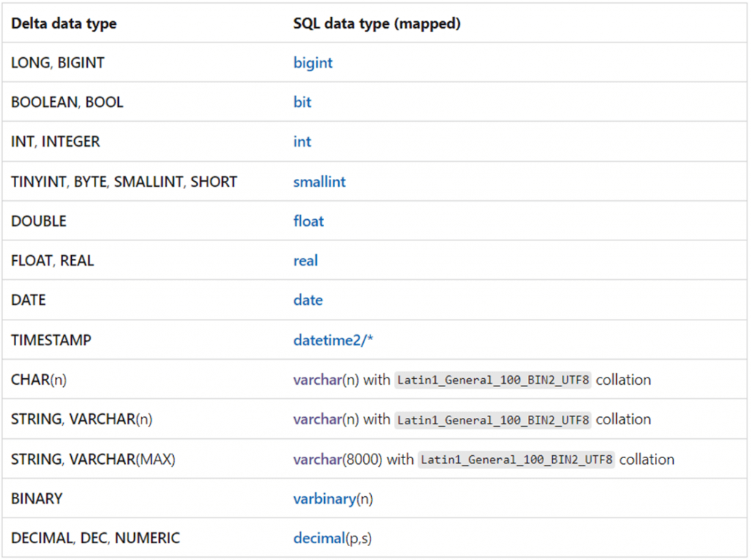Select the Latin1_General_100_BIN2_UTF8 code snippet
Viewport: 751px width, 560px height.
point(494,380)
